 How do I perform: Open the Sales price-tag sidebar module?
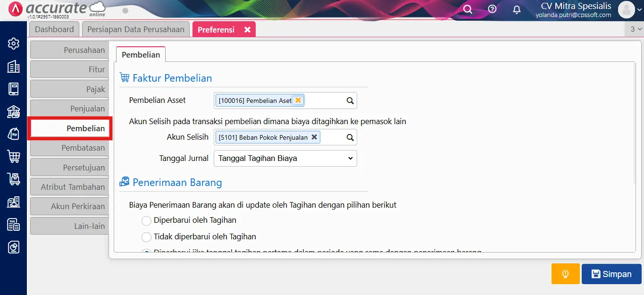click(14, 134)
